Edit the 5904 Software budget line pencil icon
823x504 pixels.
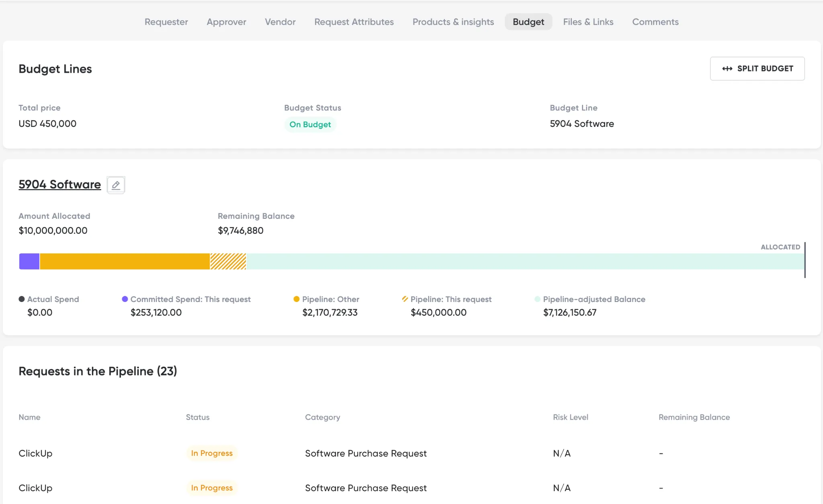(116, 185)
